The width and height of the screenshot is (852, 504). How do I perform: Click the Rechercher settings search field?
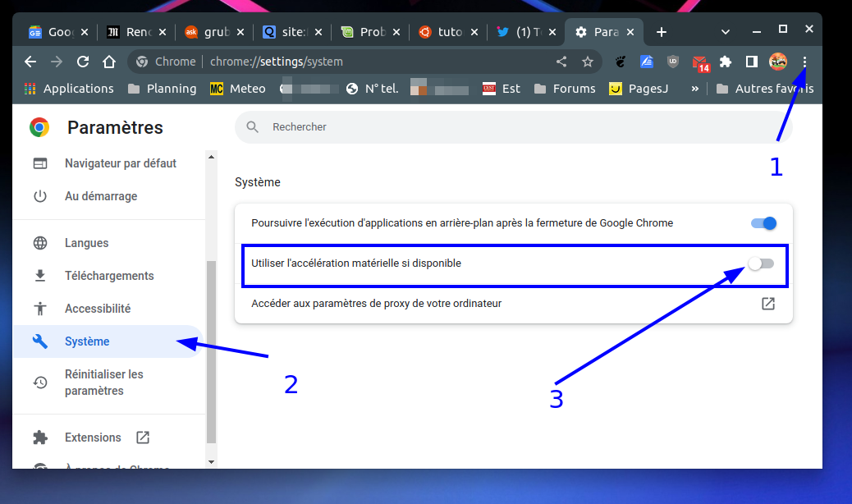click(x=514, y=126)
